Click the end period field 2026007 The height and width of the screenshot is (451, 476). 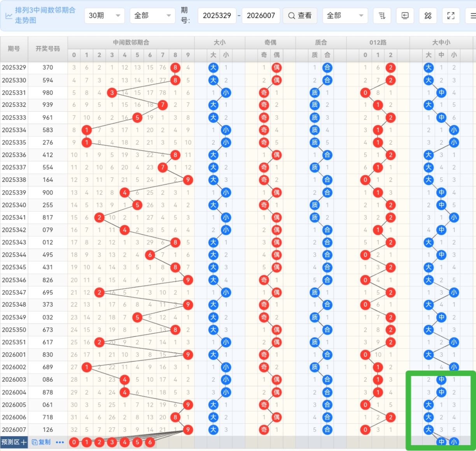(261, 16)
